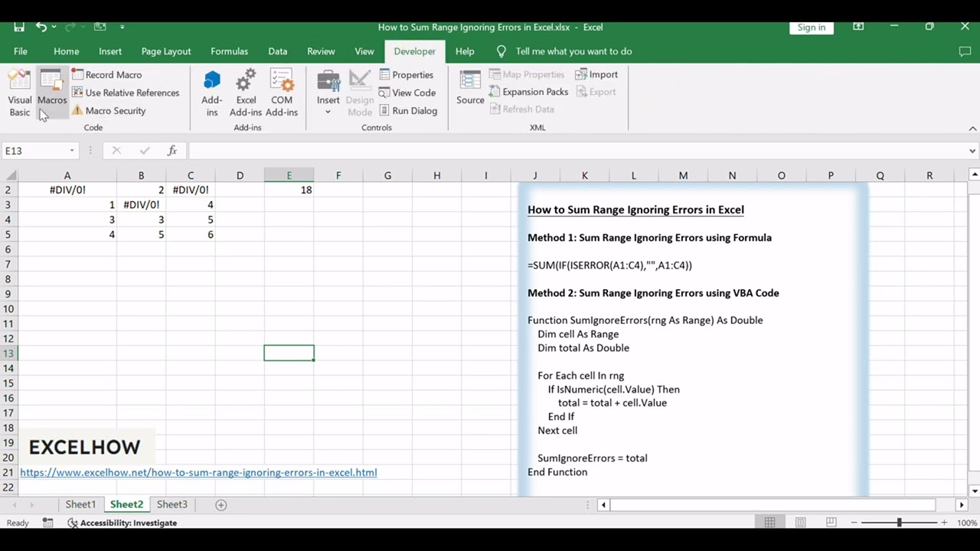Zoom in with plus button
This screenshot has height=551, width=980.
tap(944, 523)
